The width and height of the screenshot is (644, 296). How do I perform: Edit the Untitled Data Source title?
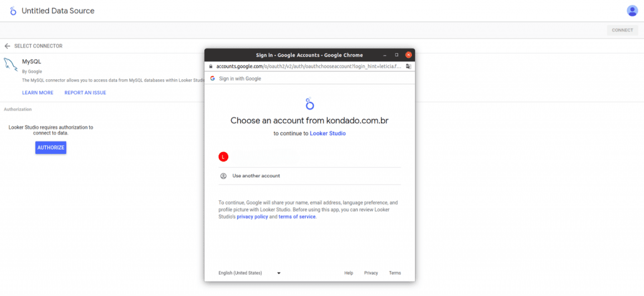[59, 11]
